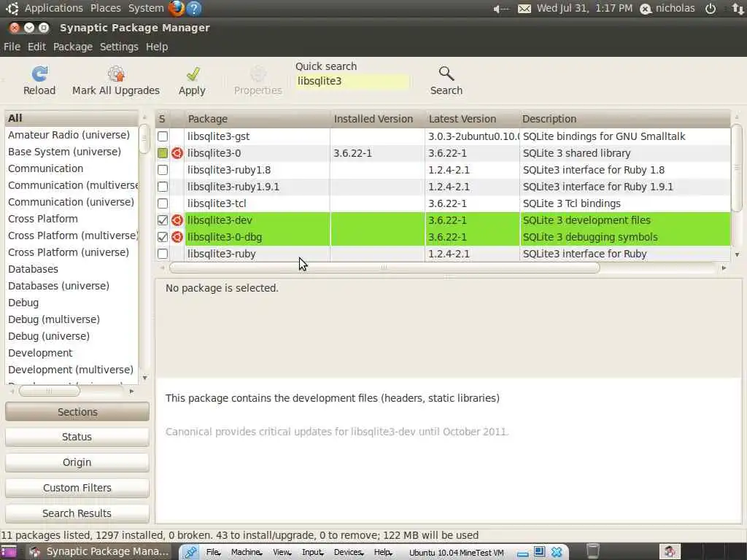Click Ubuntu logo beside libsqlite3-0
The width and height of the screenshot is (747, 560).
point(177,153)
